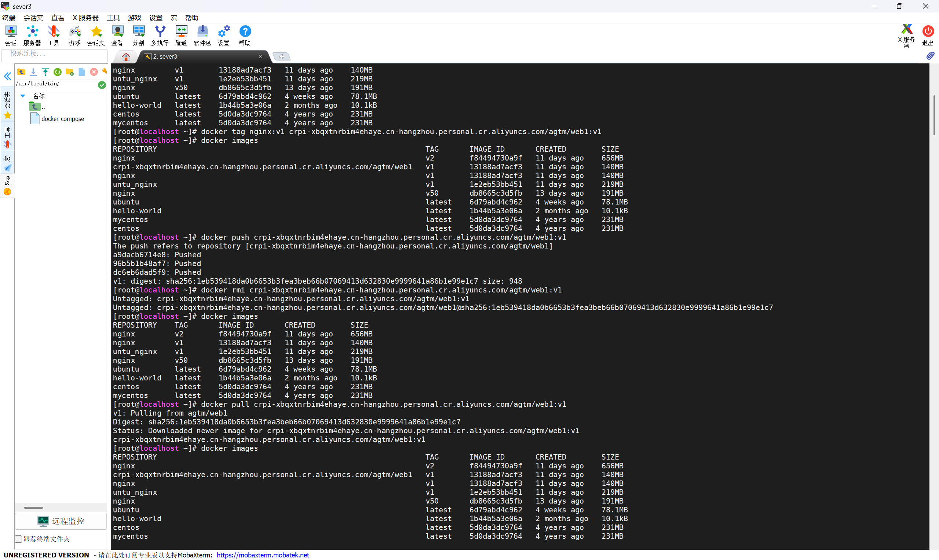This screenshot has height=560, width=939.
Task: Open the attachments paperclip panel
Action: 930,55
